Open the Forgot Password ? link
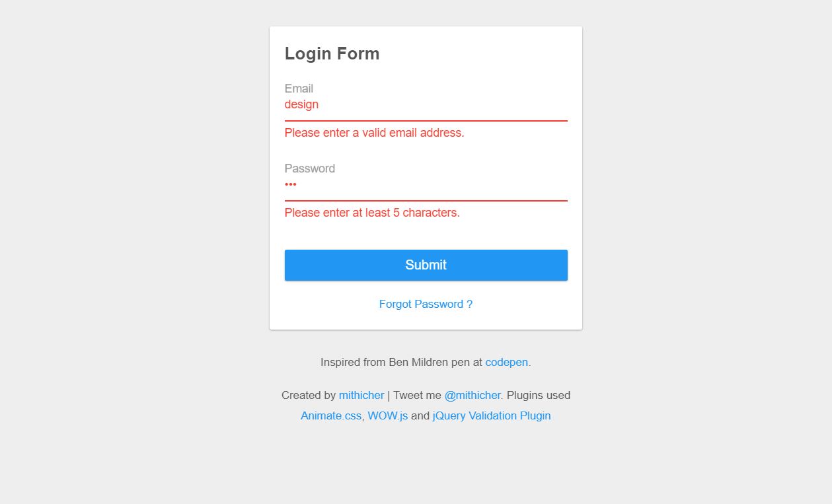The width and height of the screenshot is (832, 504). coord(426,304)
